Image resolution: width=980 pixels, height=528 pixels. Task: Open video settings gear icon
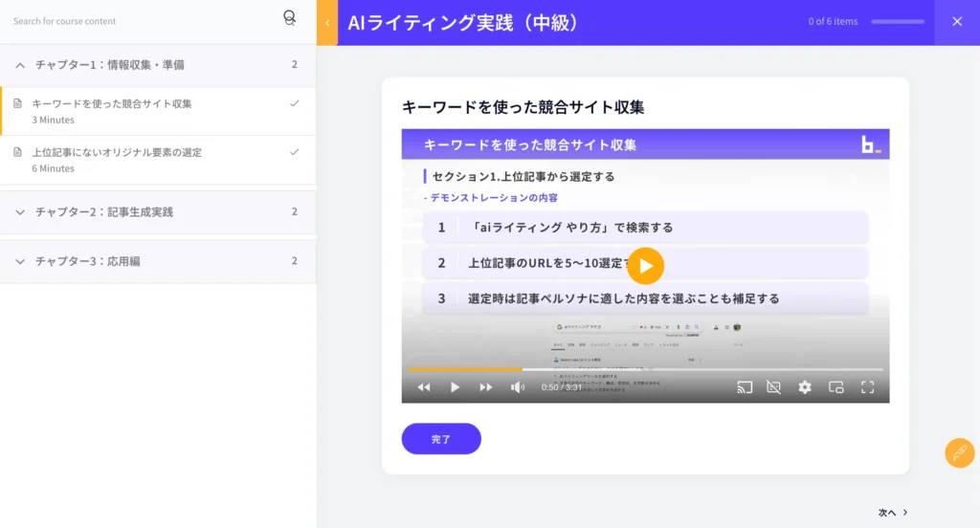[805, 387]
